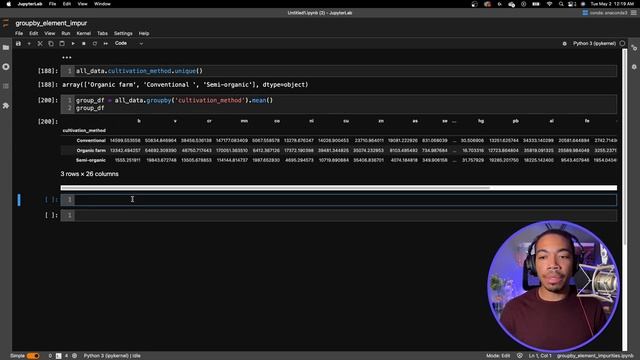Open the JupyterLab app hamburger menu

(633, 13)
